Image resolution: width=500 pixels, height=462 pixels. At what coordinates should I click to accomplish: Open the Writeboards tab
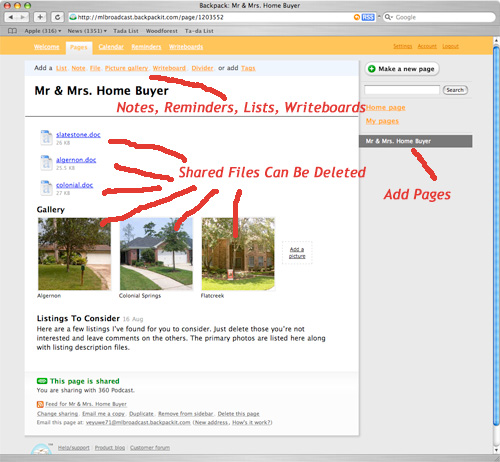(186, 47)
